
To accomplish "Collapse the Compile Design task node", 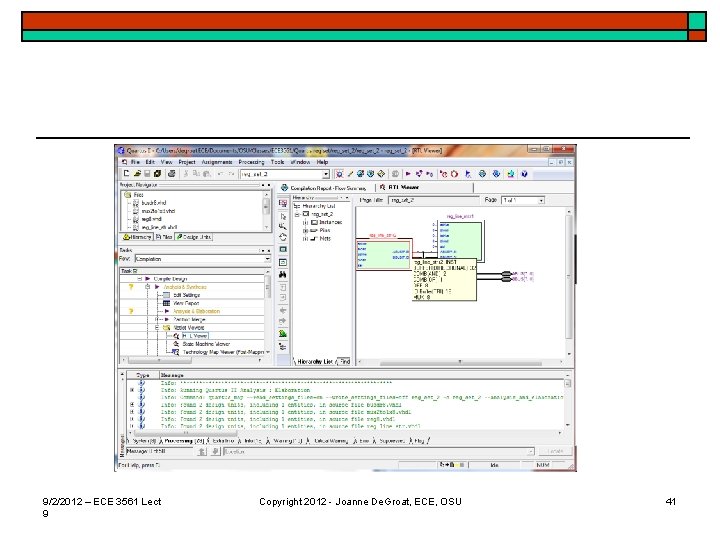I will click(140, 279).
